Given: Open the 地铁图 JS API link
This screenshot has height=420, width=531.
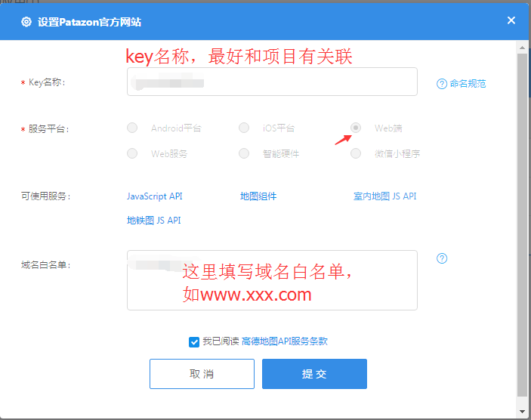Looking at the screenshot, I should coord(154,221).
